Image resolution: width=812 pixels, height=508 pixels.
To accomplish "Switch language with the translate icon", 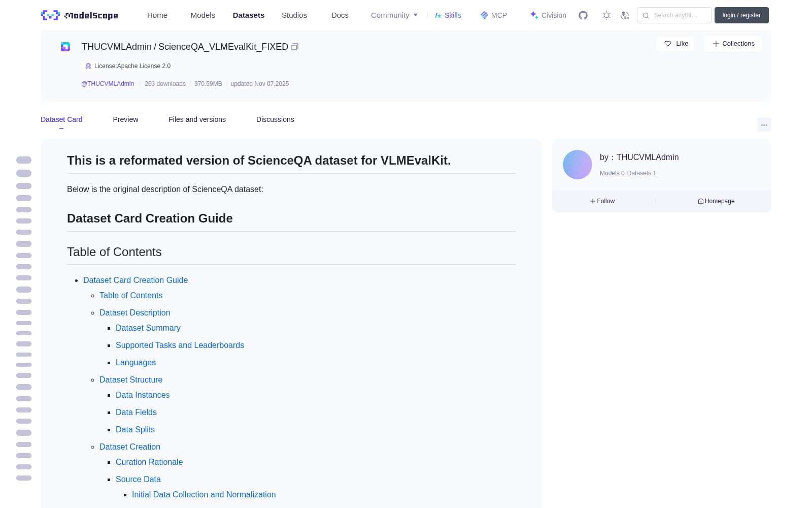I will [625, 15].
